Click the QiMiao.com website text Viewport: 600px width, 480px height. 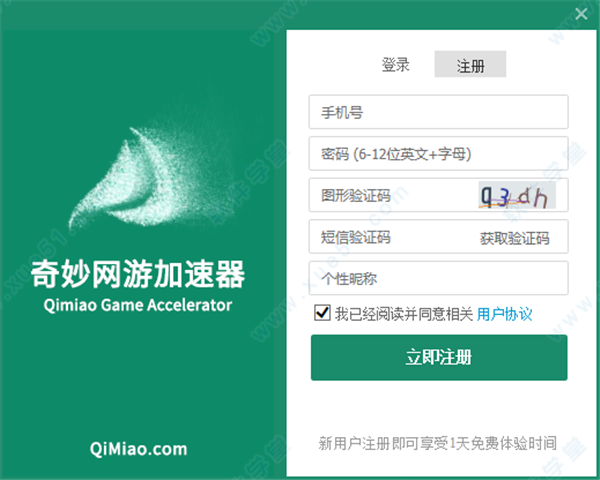click(x=138, y=449)
